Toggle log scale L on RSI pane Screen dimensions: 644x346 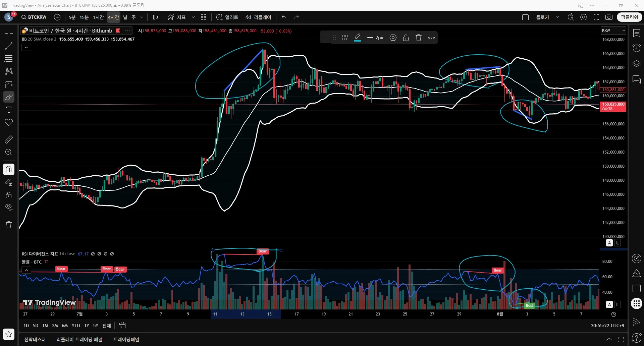tap(618, 304)
